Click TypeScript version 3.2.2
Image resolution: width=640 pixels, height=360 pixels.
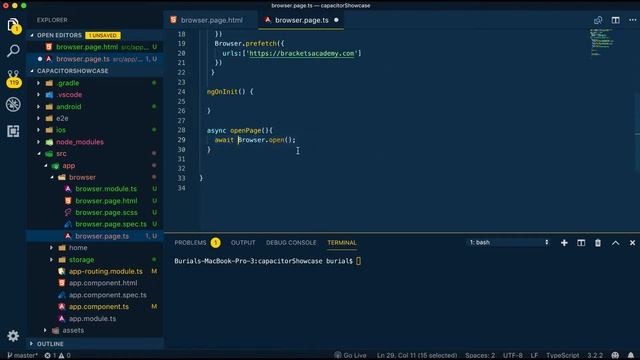(x=595, y=356)
